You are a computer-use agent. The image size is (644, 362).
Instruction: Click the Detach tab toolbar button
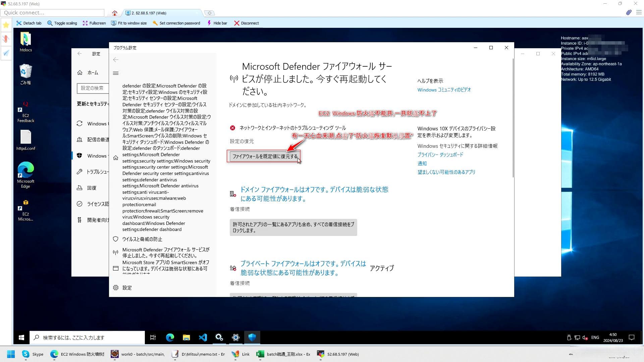tap(29, 23)
